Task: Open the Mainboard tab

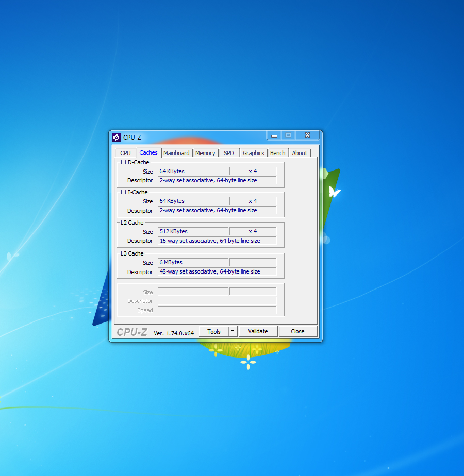Action: click(176, 153)
